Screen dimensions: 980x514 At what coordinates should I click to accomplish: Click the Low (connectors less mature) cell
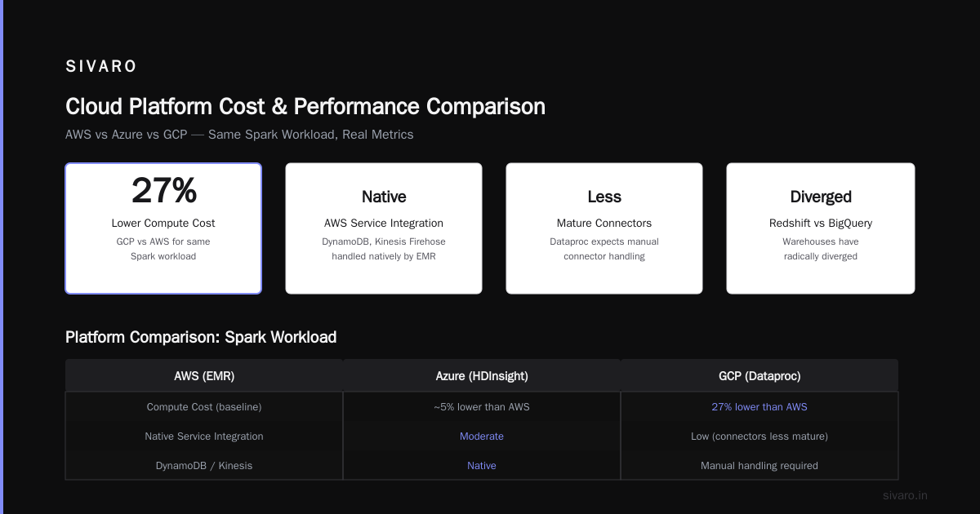pos(759,436)
